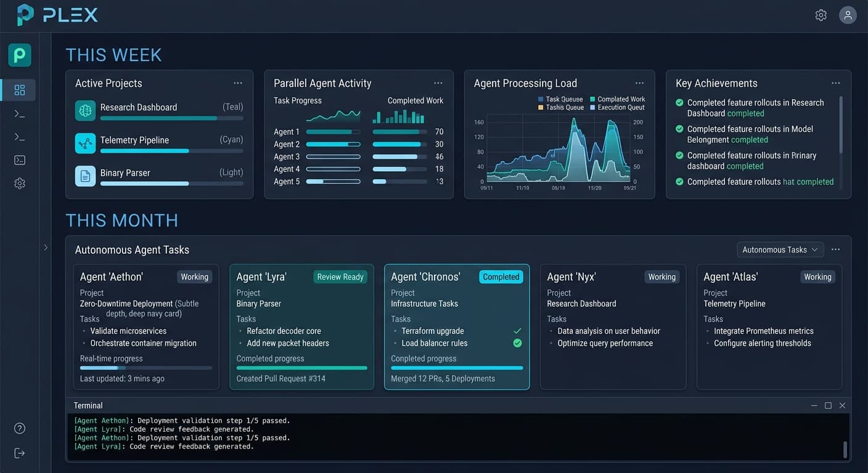Open the dashboard grid view in sidebar
Image resolution: width=868 pixels, height=473 pixels.
[x=20, y=91]
